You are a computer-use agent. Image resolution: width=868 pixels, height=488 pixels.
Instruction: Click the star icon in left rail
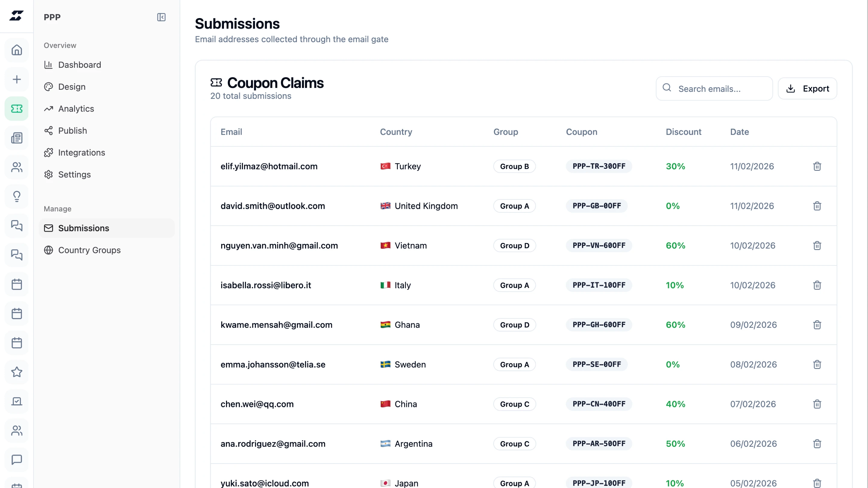coord(17,372)
